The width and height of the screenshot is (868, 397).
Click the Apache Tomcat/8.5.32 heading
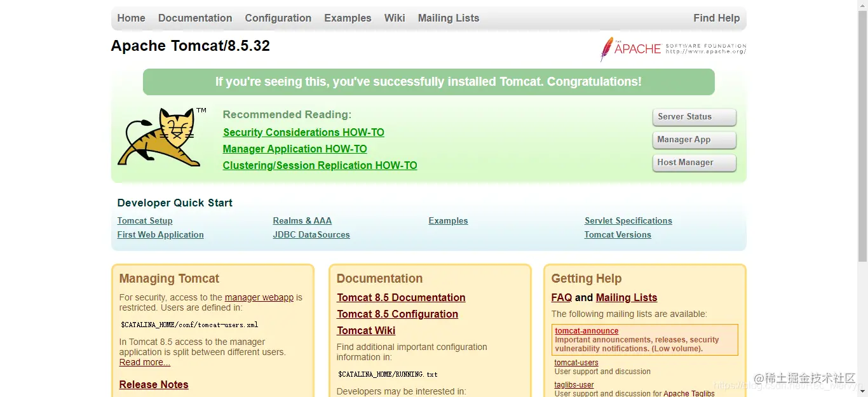tap(191, 46)
